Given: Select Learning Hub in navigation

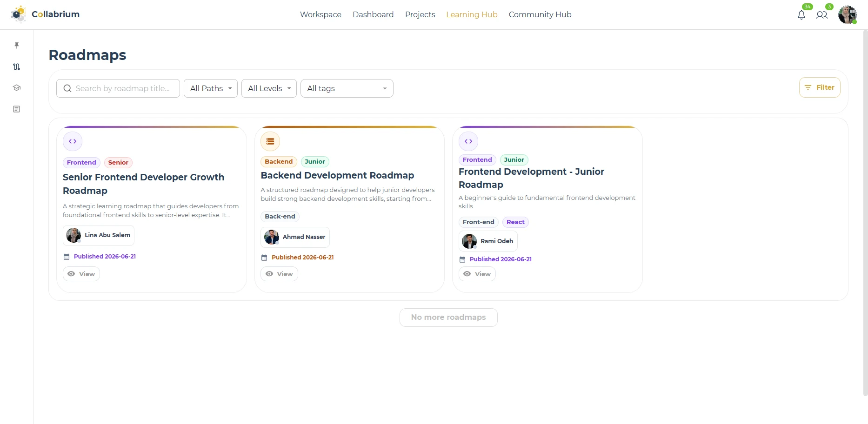Looking at the screenshot, I should coord(472,14).
